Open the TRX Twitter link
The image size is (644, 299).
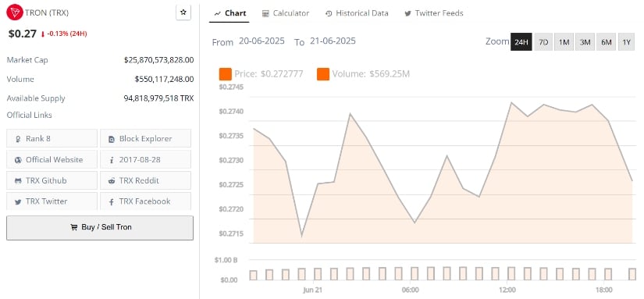(x=52, y=201)
